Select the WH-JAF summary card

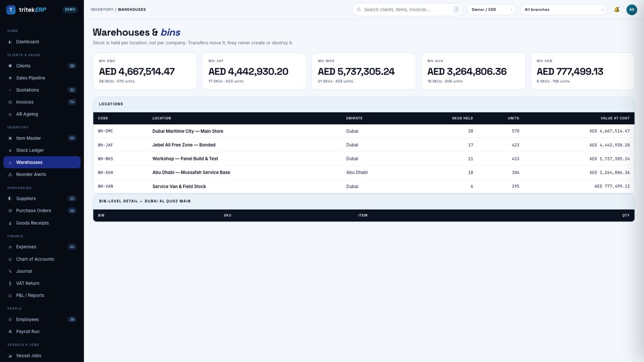254,71
